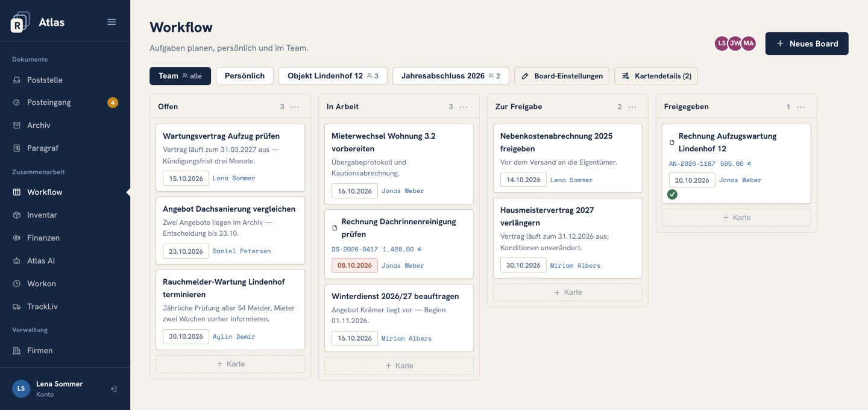Click amount 595,00 € on Aufzugswartung card
The image size is (868, 410).
pyautogui.click(x=735, y=163)
